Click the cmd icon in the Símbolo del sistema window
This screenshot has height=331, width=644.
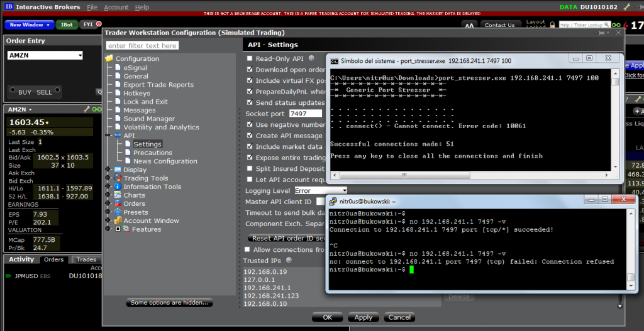(x=335, y=61)
